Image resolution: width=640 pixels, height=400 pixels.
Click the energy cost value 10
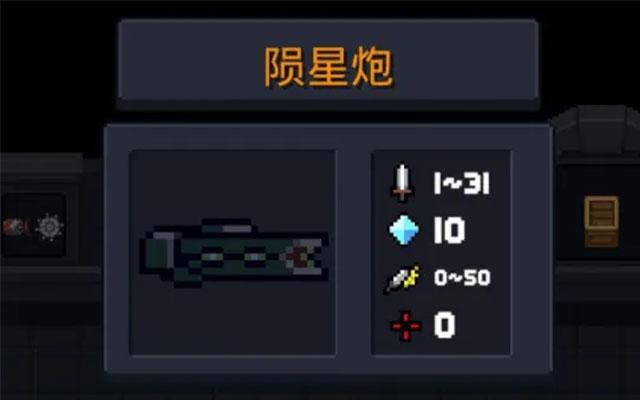click(x=449, y=231)
